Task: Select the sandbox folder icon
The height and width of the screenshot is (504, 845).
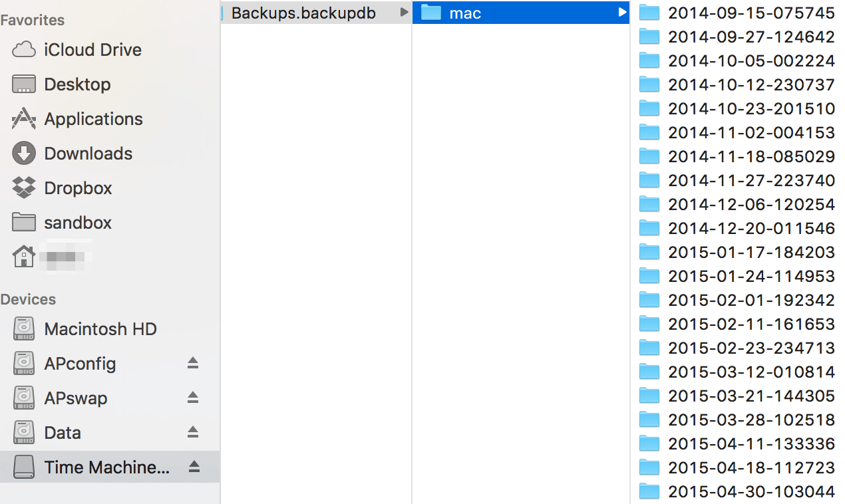Action: point(23,222)
